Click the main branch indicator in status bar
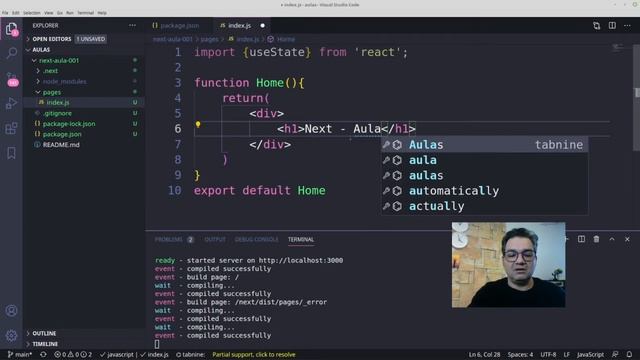The height and width of the screenshot is (360, 640). tap(20, 354)
